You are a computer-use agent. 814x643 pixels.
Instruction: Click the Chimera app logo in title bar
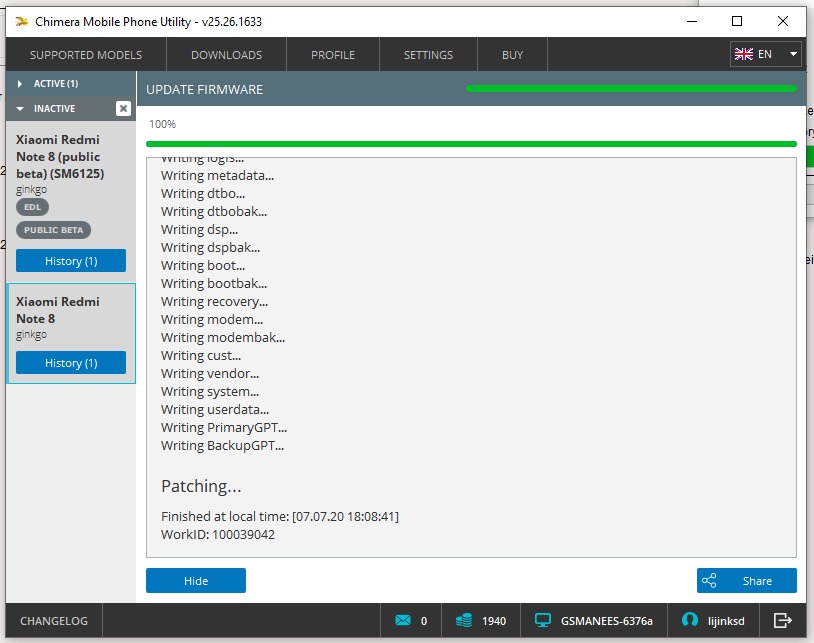tap(20, 21)
